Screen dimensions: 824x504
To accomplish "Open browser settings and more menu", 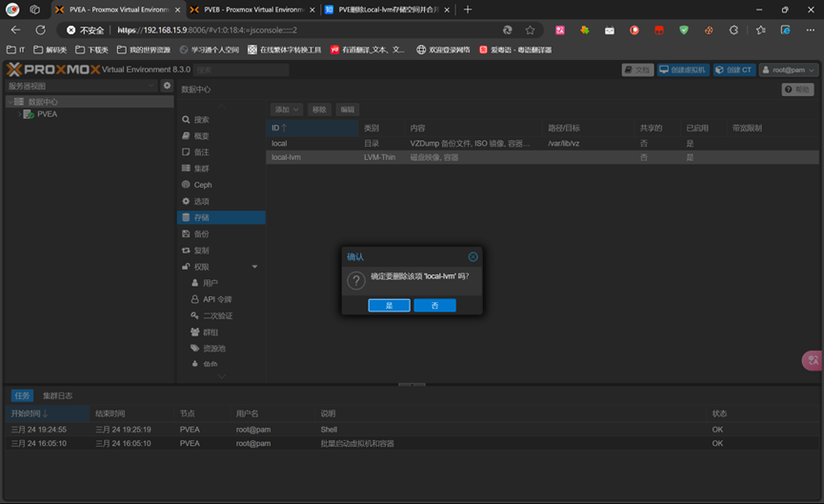I will pos(811,30).
